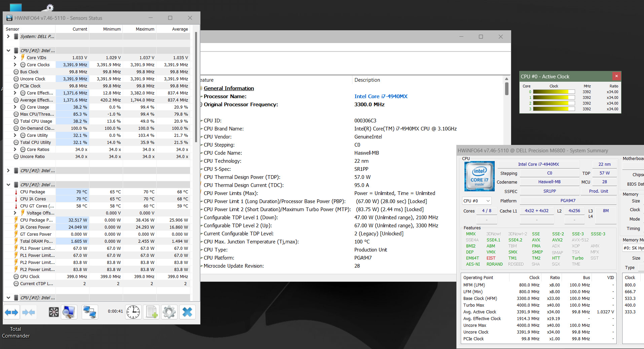This screenshot has height=349, width=644.
Task: Click the SR1PP SSPEC field in System Summary
Action: (550, 191)
